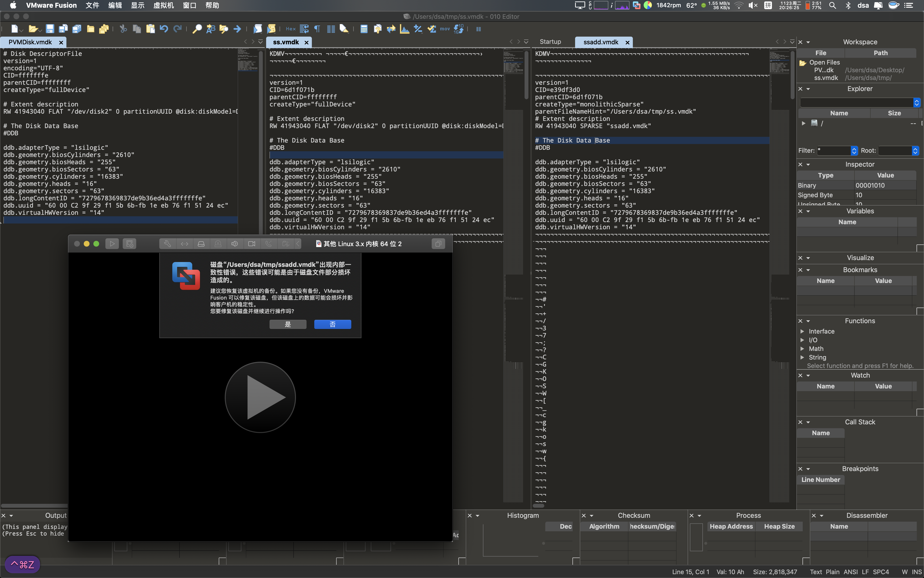Toggle the W indicator in status bar
This screenshot has width=924, height=578.
905,572
